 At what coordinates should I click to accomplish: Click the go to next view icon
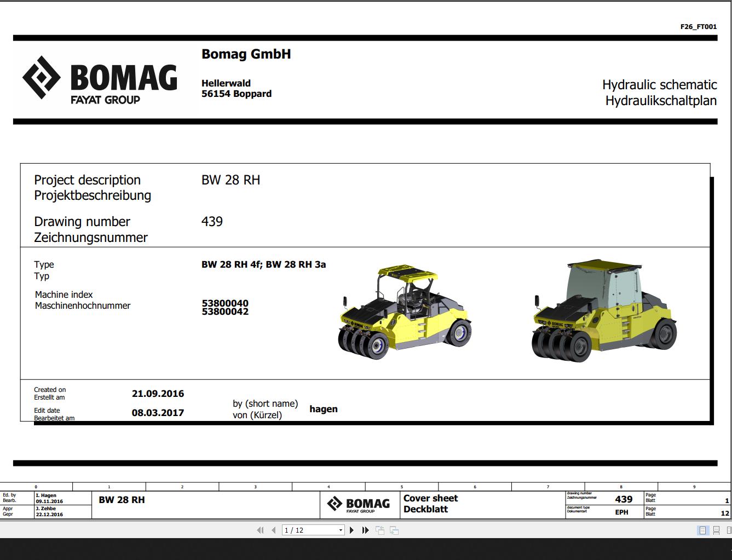[x=394, y=530]
